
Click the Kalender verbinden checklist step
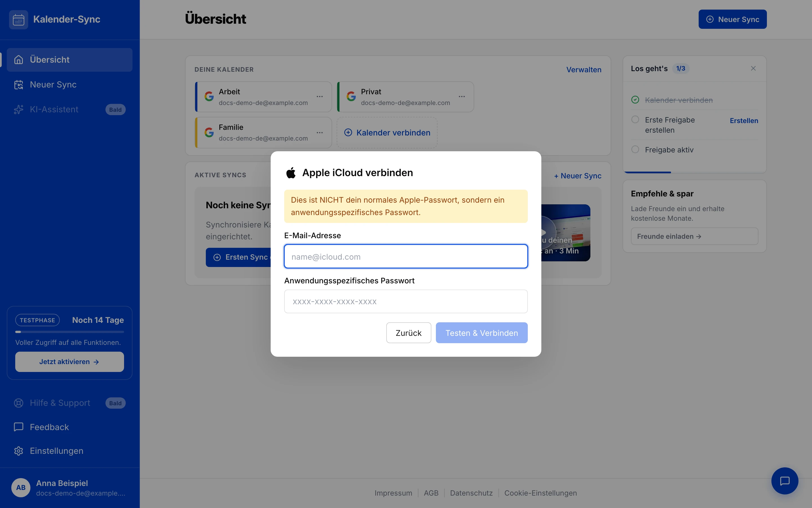coord(679,100)
